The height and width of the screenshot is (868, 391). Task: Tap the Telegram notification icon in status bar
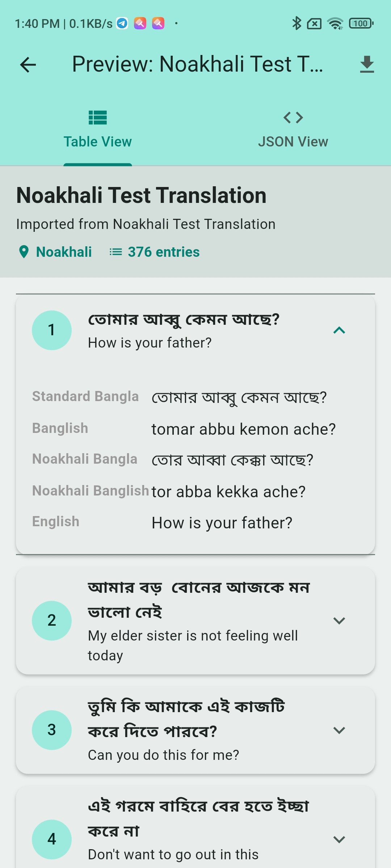click(x=122, y=24)
